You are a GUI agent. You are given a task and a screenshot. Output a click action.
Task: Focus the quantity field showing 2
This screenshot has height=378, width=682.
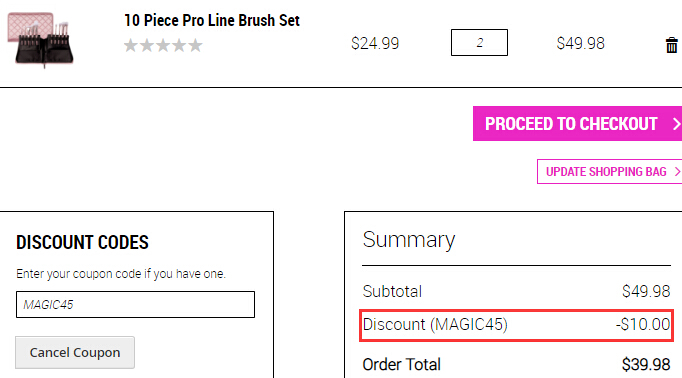tap(479, 43)
